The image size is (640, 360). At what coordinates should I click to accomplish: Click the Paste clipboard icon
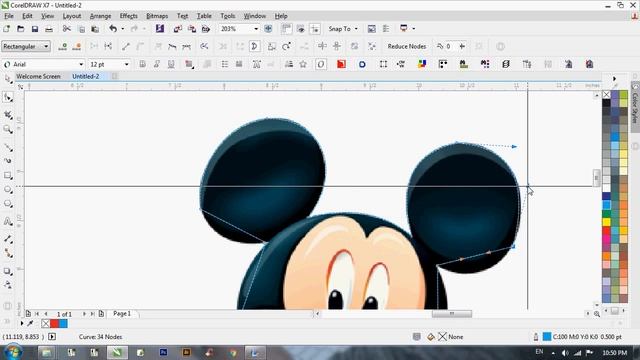(95, 29)
